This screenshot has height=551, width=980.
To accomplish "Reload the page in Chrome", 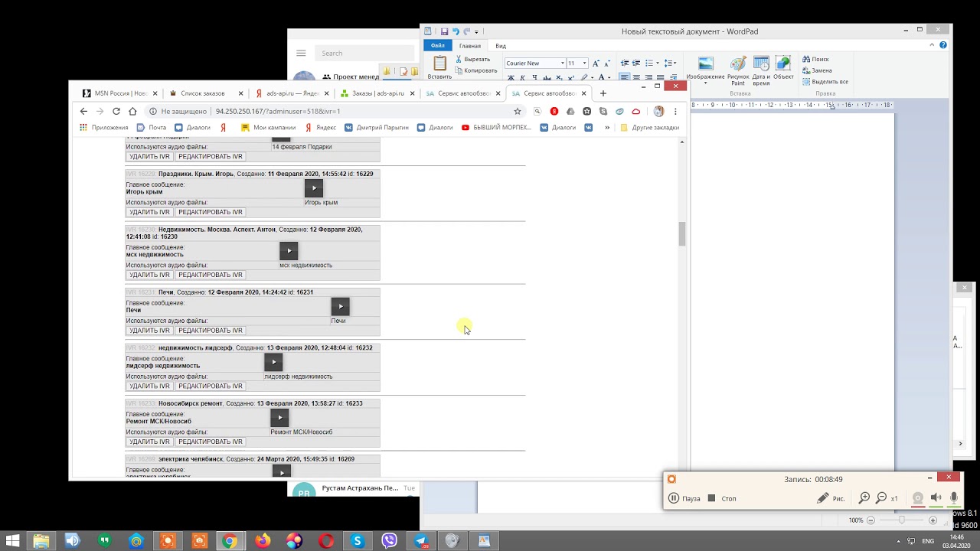I will [x=116, y=111].
